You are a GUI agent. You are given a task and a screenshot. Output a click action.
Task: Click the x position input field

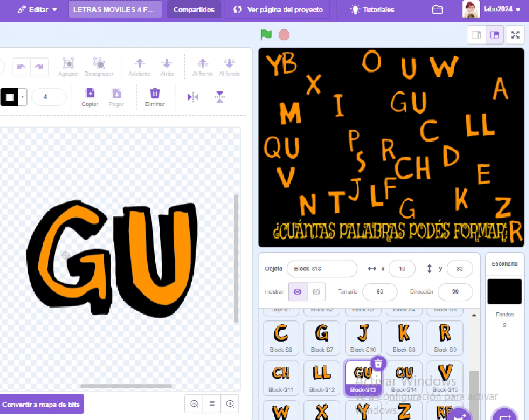click(402, 269)
